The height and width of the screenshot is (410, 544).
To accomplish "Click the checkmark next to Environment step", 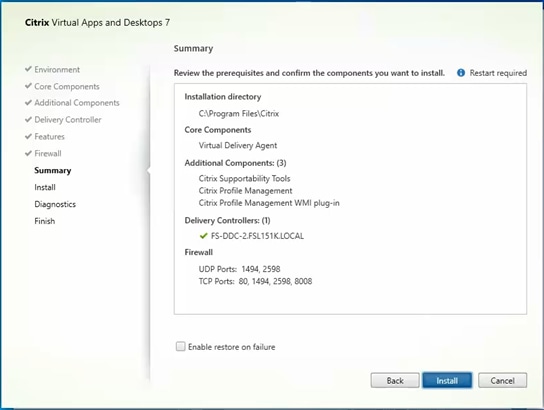I will 28,69.
